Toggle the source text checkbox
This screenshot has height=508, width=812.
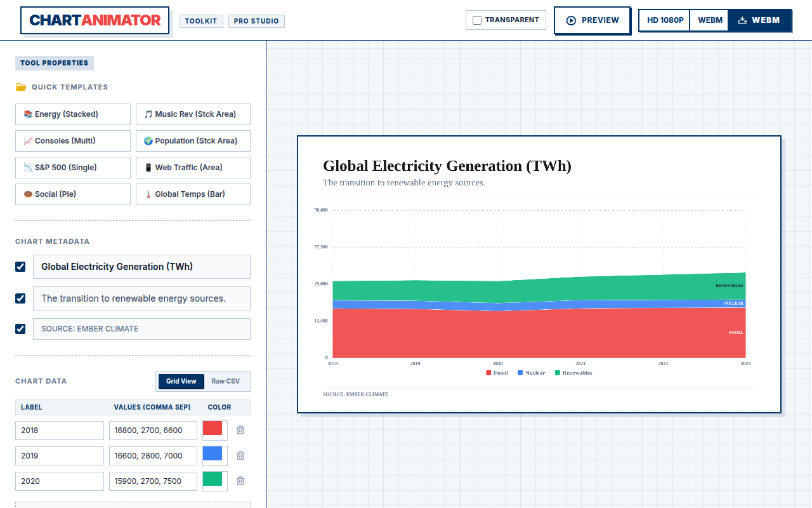20,329
